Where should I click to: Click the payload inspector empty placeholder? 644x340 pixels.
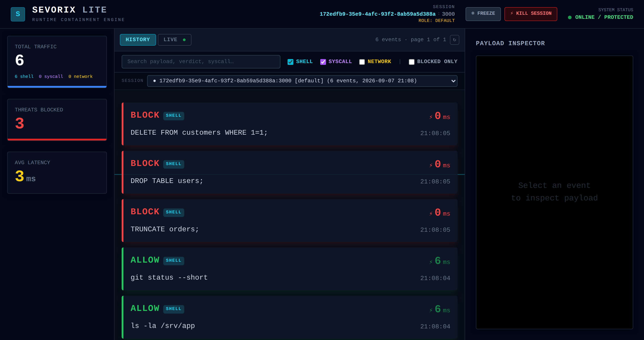pyautogui.click(x=554, y=192)
